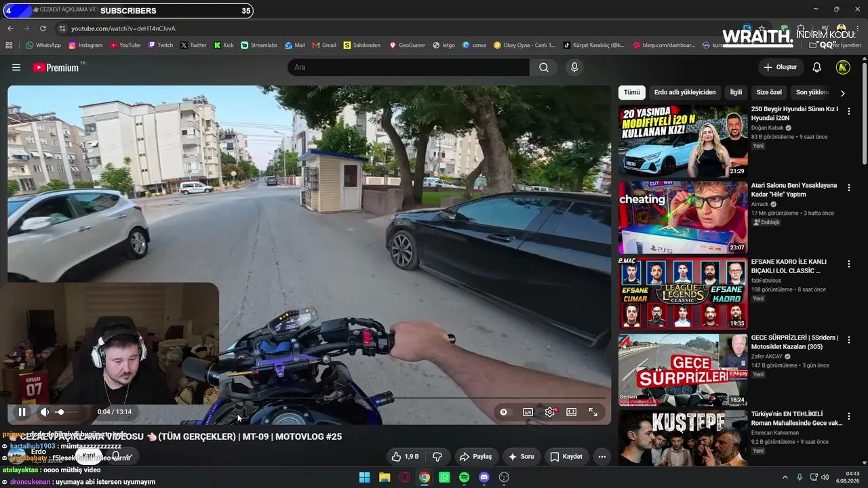This screenshot has width=868, height=488.
Task: Open the Atari Salonu cheating video thumbnail
Action: 683,218
